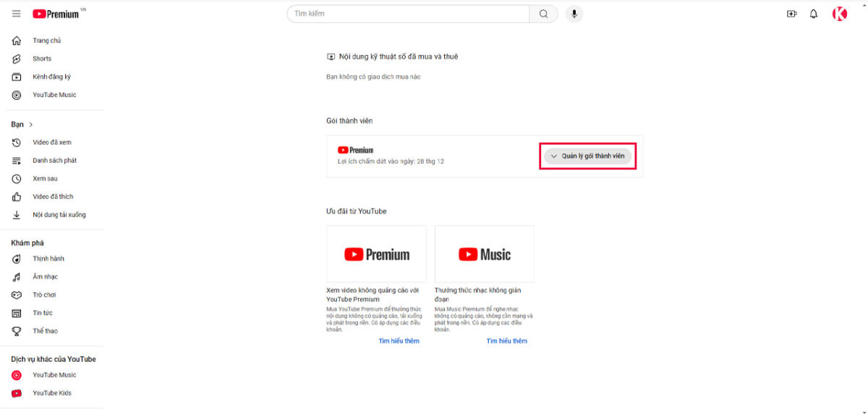
Task: Open Trang chủ from sidebar
Action: click(x=47, y=41)
